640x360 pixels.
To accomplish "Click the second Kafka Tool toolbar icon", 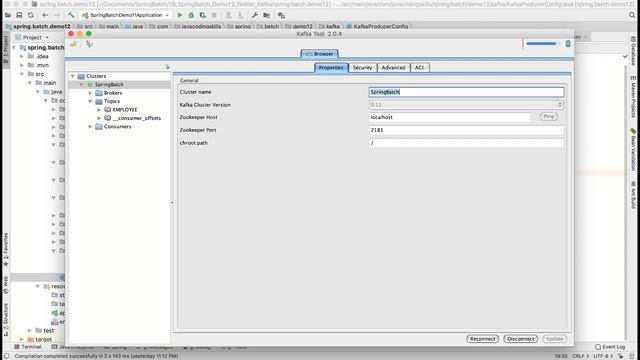I will [x=89, y=44].
